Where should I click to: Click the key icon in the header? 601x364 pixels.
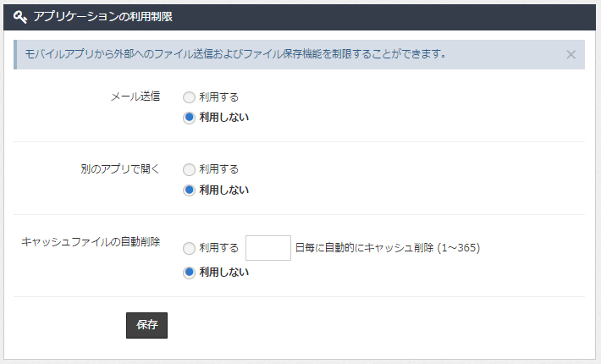(x=20, y=17)
